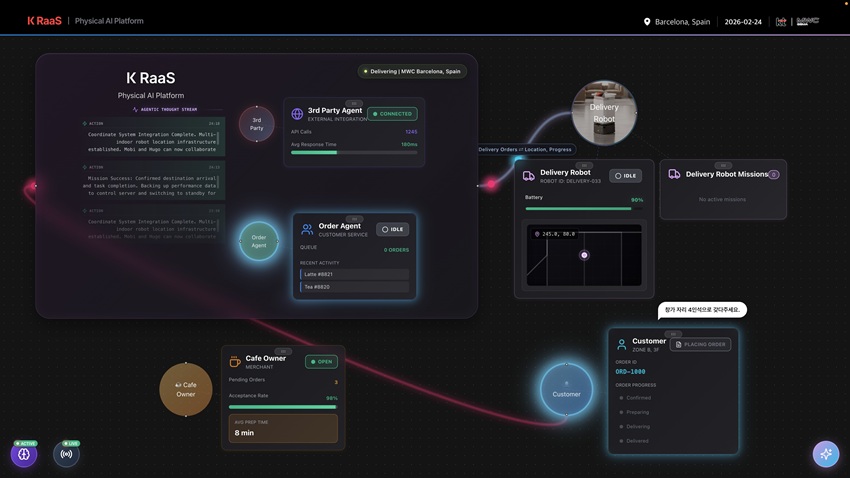Click the Delivery Robot battery progress bar

tap(578, 209)
